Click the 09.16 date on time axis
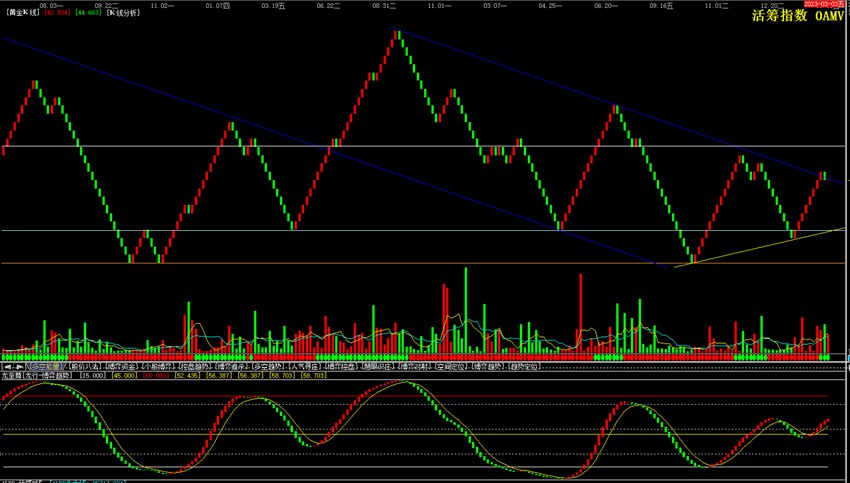850x483 pixels. point(661,5)
